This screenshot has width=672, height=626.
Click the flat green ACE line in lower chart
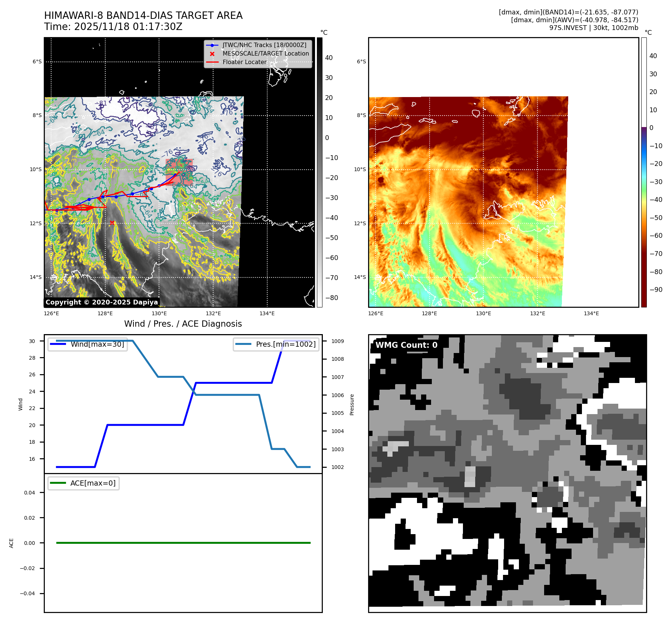tap(183, 543)
